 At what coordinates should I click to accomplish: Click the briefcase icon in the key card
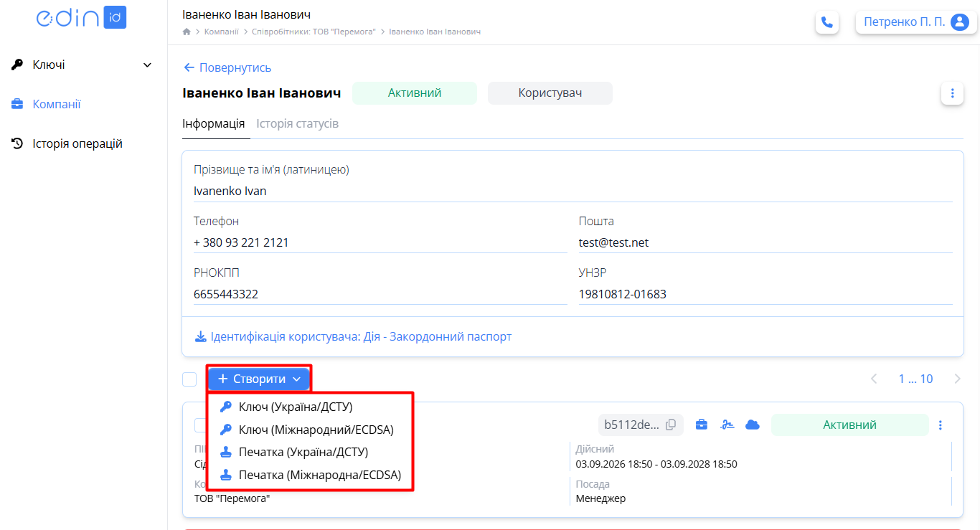pos(702,425)
